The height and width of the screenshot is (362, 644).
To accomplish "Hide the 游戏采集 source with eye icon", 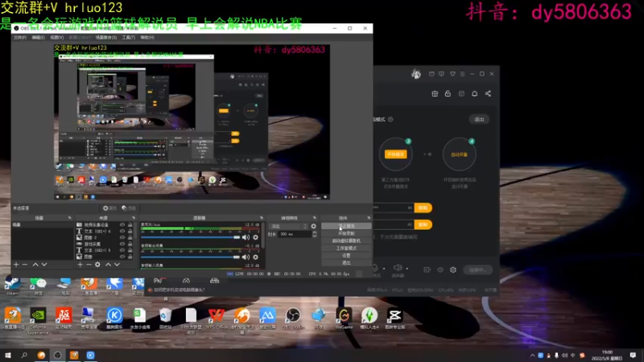I will point(122,244).
